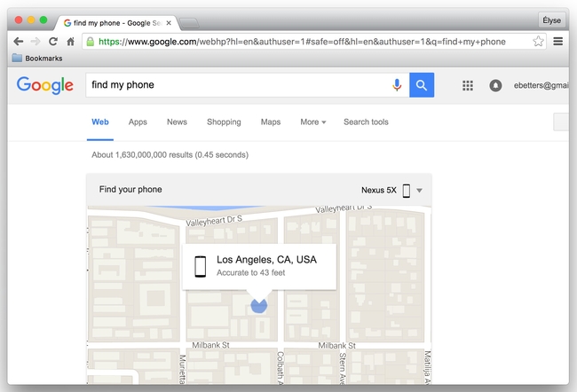This screenshot has height=392, width=577.
Task: Expand the Nexus 5X device dropdown
Action: point(419,190)
